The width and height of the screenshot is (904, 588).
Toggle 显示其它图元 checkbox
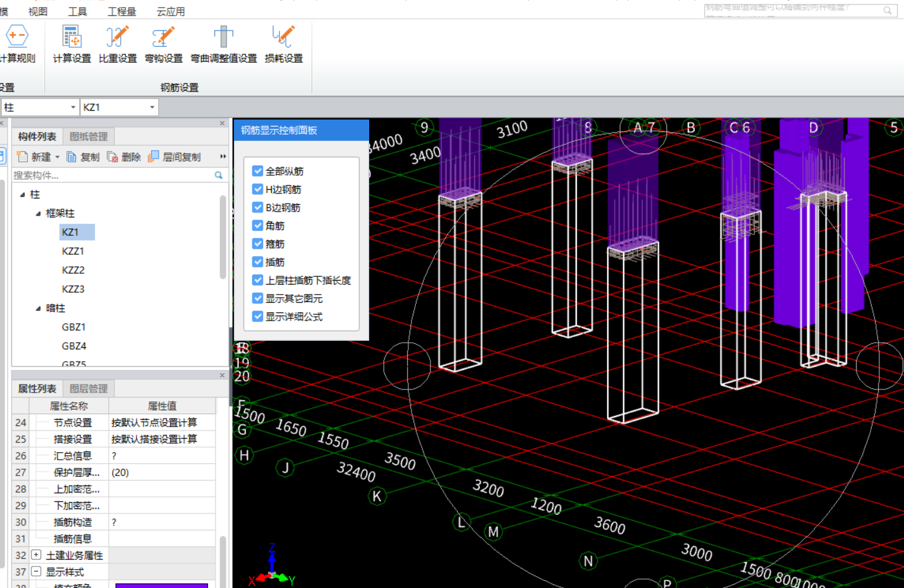pos(257,298)
